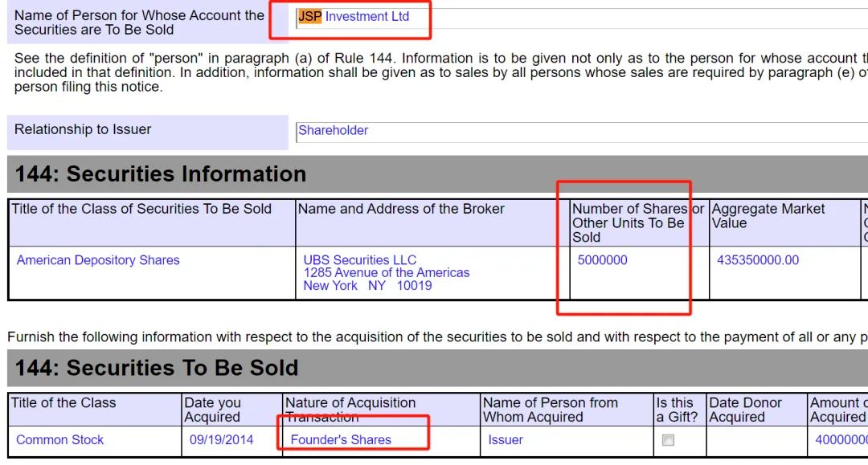Click the JSP Investment Ltd name field
This screenshot has width=868, height=465.
click(x=354, y=17)
